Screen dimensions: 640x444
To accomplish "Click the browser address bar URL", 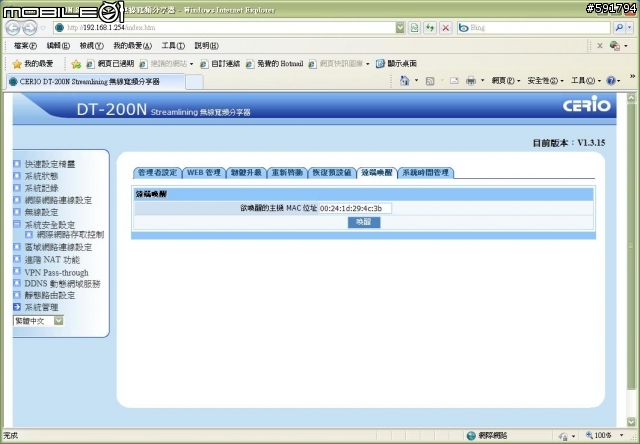I will tap(224, 28).
